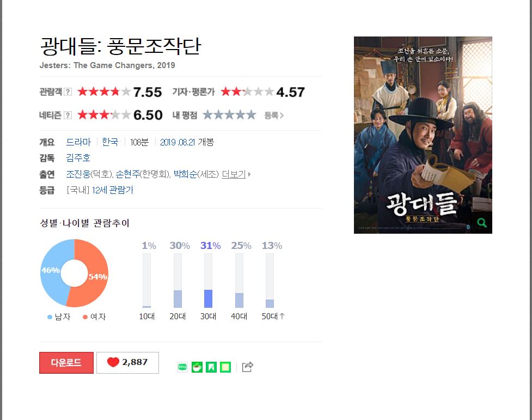Click the green bookmark share icon
The height and width of the screenshot is (420, 532).
[x=211, y=367]
